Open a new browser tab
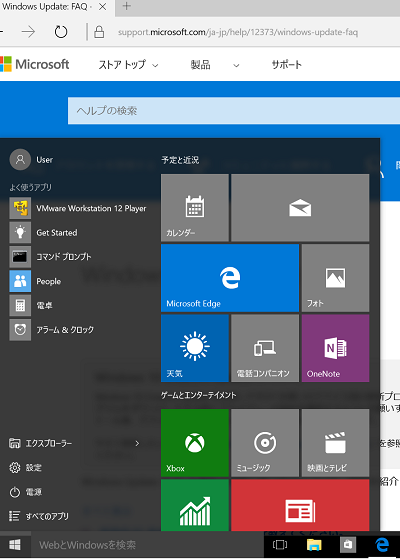This screenshot has width=400, height=560. click(x=126, y=6)
